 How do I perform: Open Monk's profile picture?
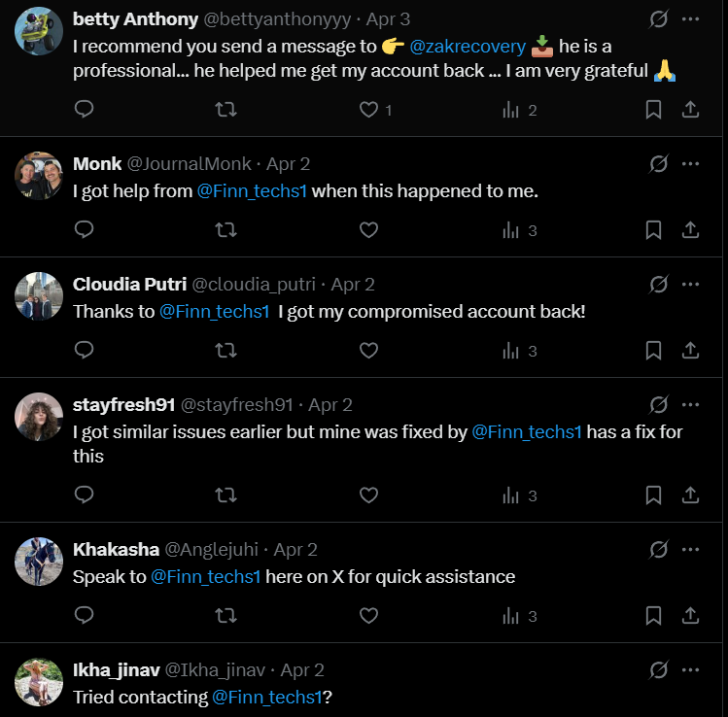pos(39,176)
